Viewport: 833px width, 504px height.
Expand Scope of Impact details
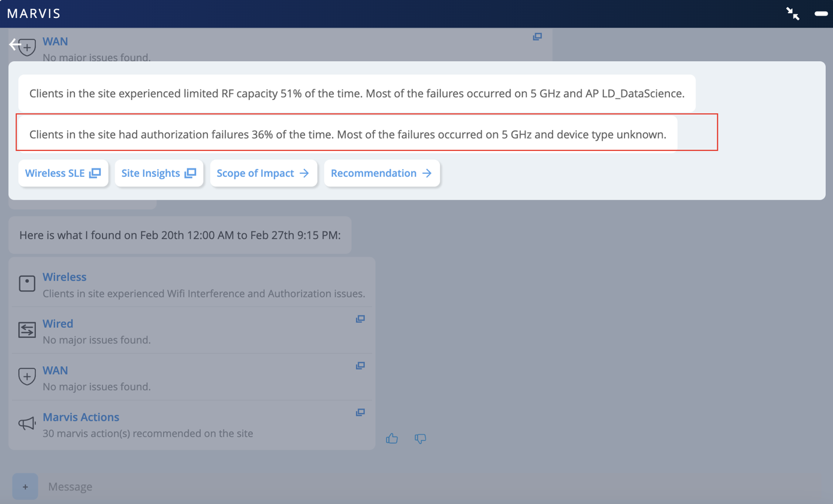coord(263,173)
